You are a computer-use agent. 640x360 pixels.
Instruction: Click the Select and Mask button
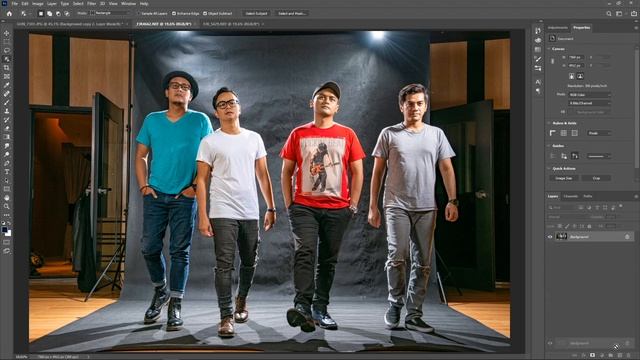pyautogui.click(x=292, y=13)
